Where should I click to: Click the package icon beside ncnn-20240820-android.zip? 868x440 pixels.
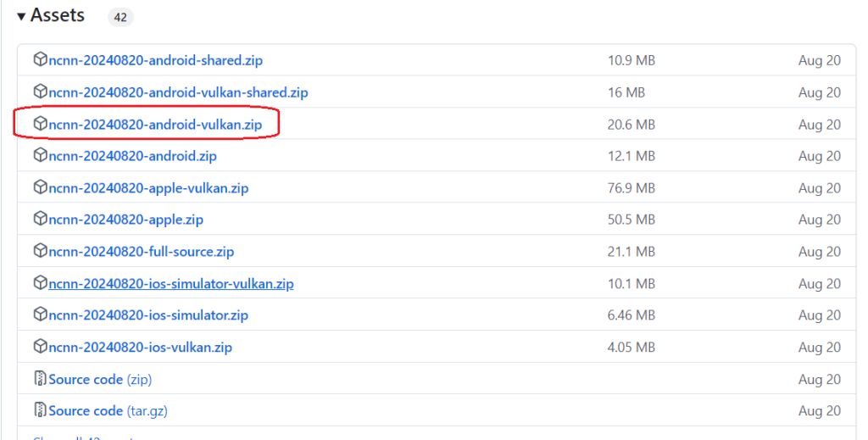40,155
